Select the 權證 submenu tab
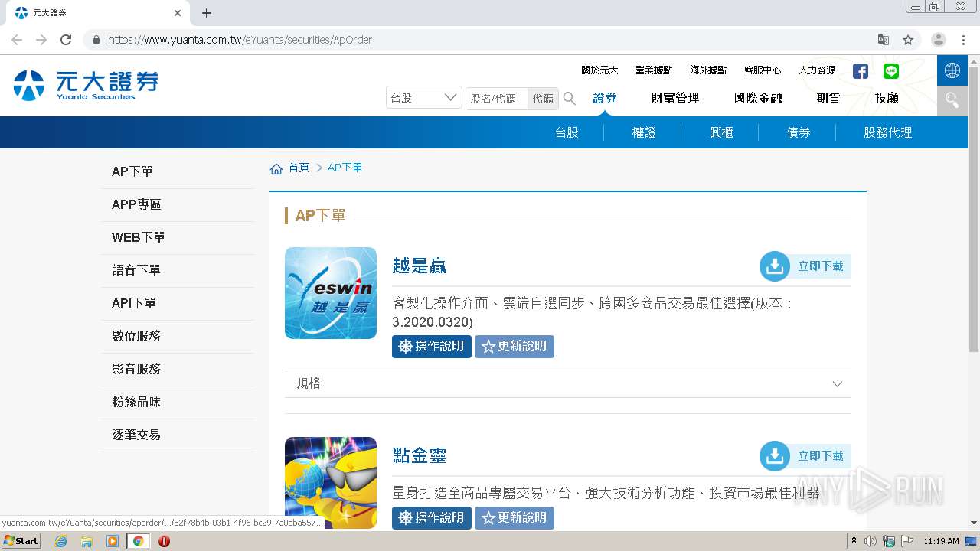Screen dimensions: 980x551 (x=644, y=132)
